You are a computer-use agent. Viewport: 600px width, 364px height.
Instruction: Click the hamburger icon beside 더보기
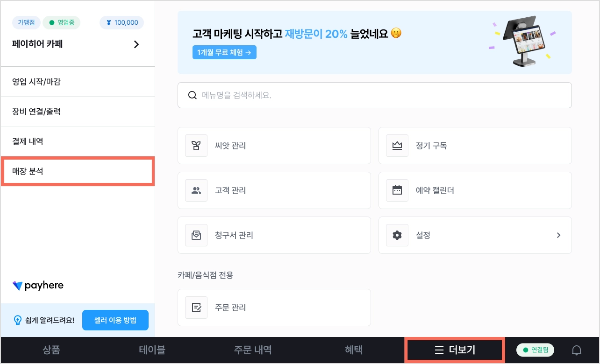[x=439, y=350]
